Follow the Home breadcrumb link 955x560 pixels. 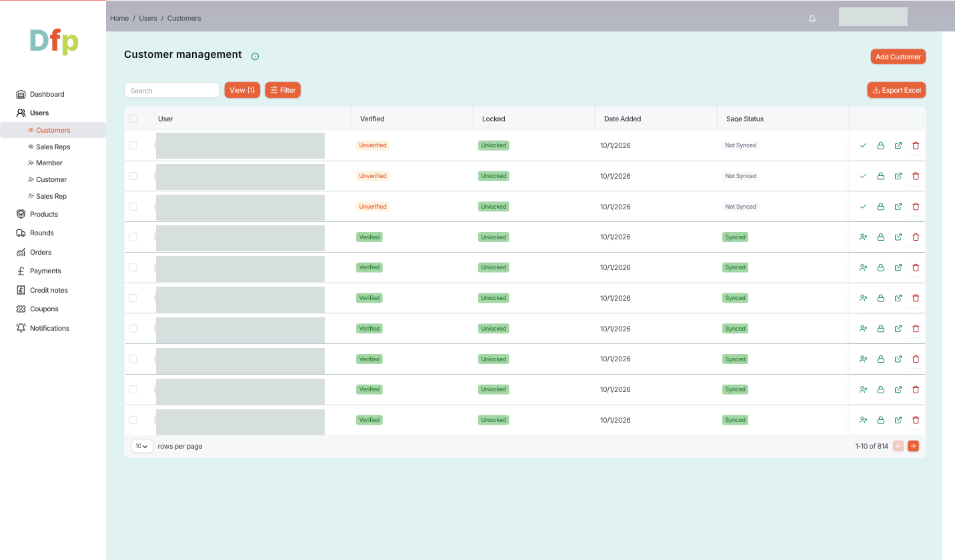[119, 18]
